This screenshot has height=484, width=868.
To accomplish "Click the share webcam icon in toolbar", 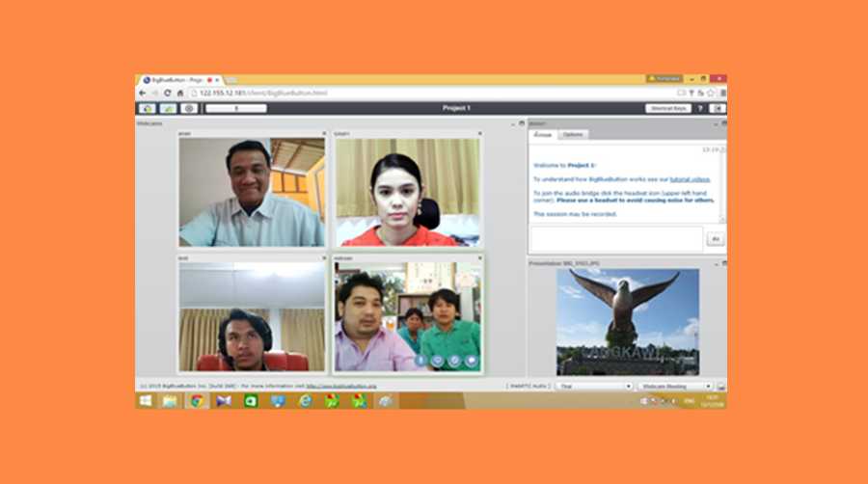I will coord(168,108).
